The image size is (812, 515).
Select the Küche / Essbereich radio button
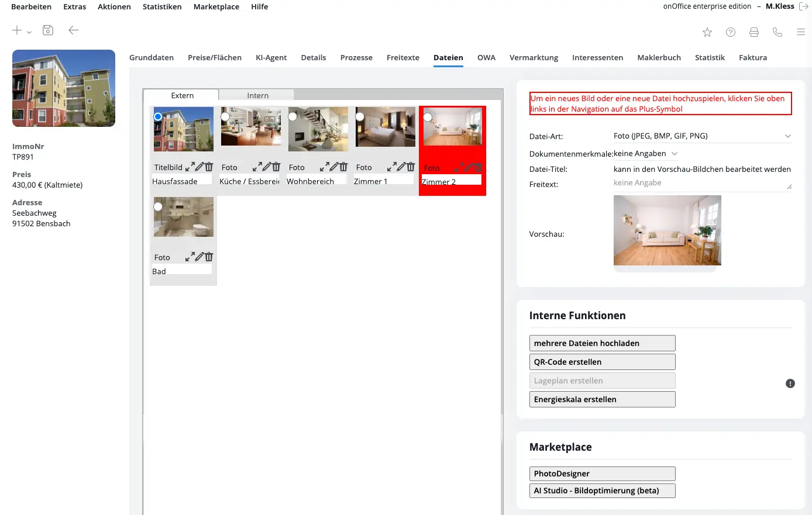(x=225, y=116)
